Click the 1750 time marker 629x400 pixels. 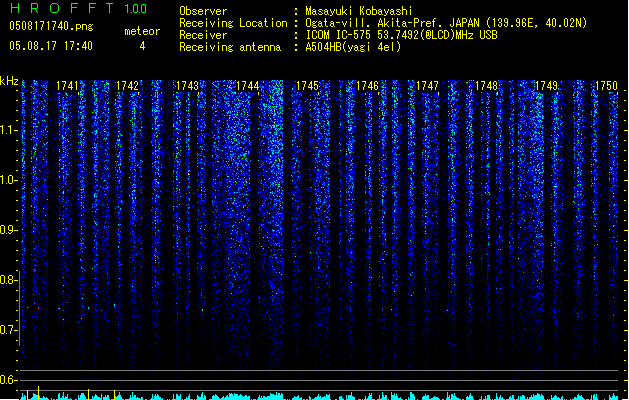(606, 86)
